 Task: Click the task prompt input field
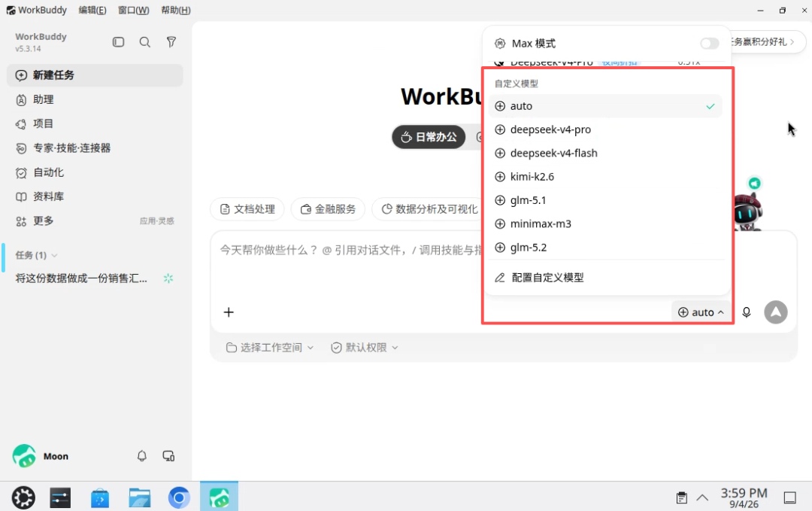point(350,251)
